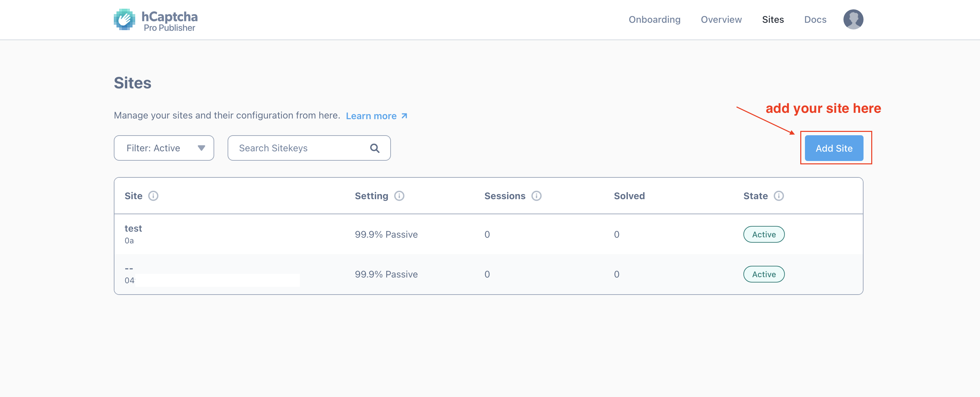Click the Sites page heading
980x397 pixels.
coord(133,83)
